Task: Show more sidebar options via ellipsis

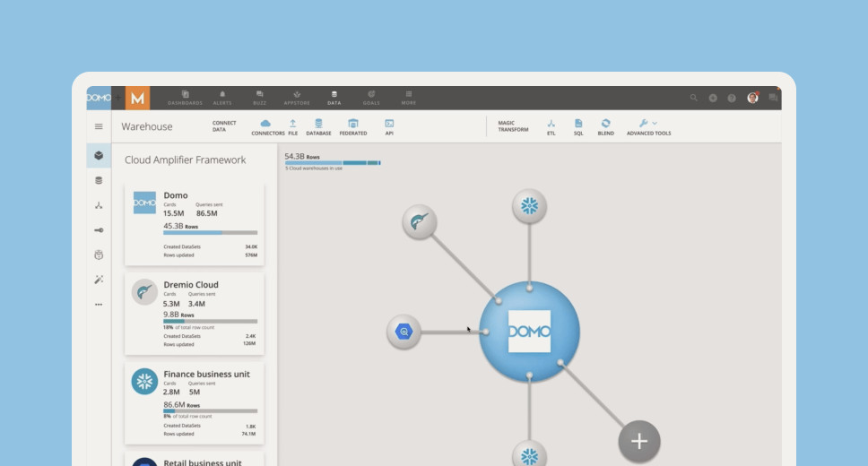Action: 99,304
